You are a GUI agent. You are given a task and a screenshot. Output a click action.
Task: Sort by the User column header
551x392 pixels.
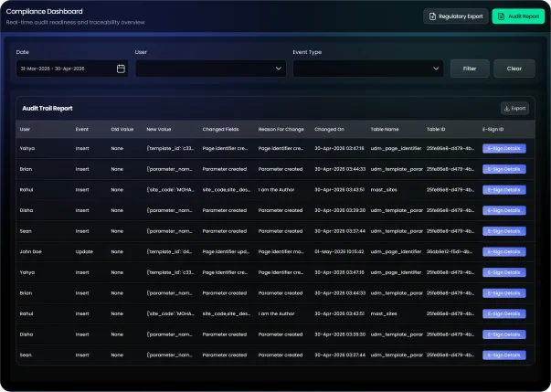tap(25, 129)
